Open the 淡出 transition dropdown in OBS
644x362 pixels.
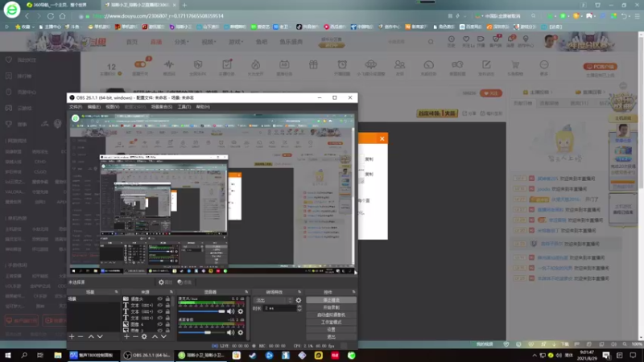(273, 300)
